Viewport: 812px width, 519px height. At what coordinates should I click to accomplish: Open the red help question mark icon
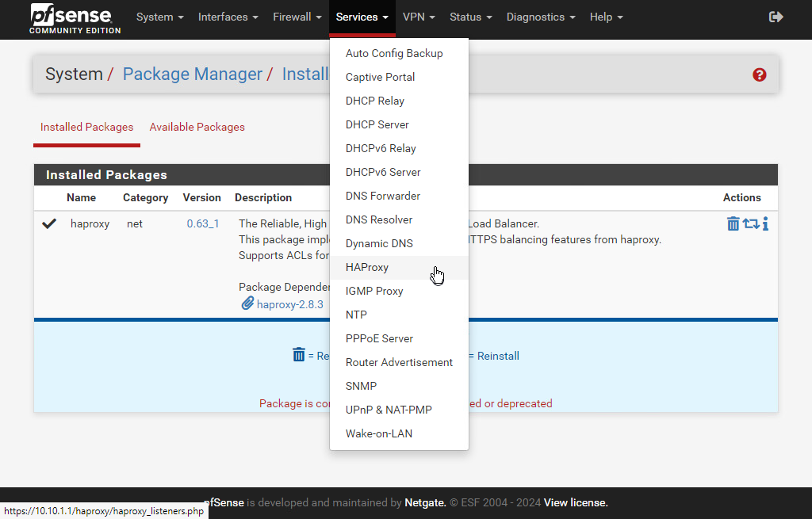pyautogui.click(x=759, y=75)
